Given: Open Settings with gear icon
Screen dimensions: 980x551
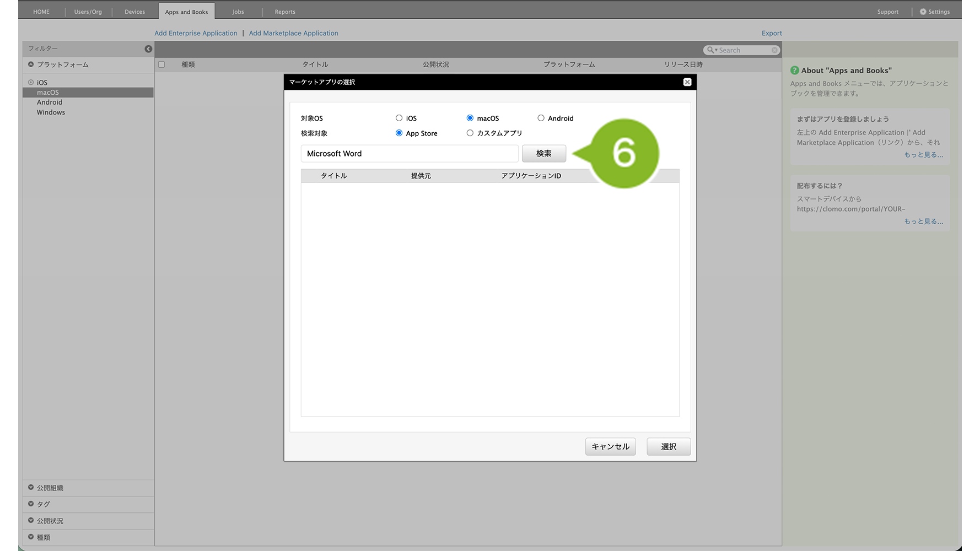Looking at the screenshot, I should (x=935, y=12).
